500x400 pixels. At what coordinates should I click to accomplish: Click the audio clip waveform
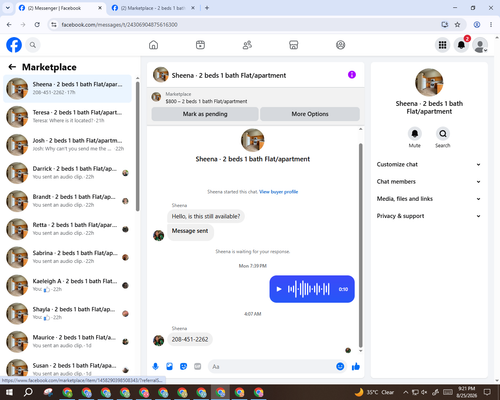click(x=308, y=289)
